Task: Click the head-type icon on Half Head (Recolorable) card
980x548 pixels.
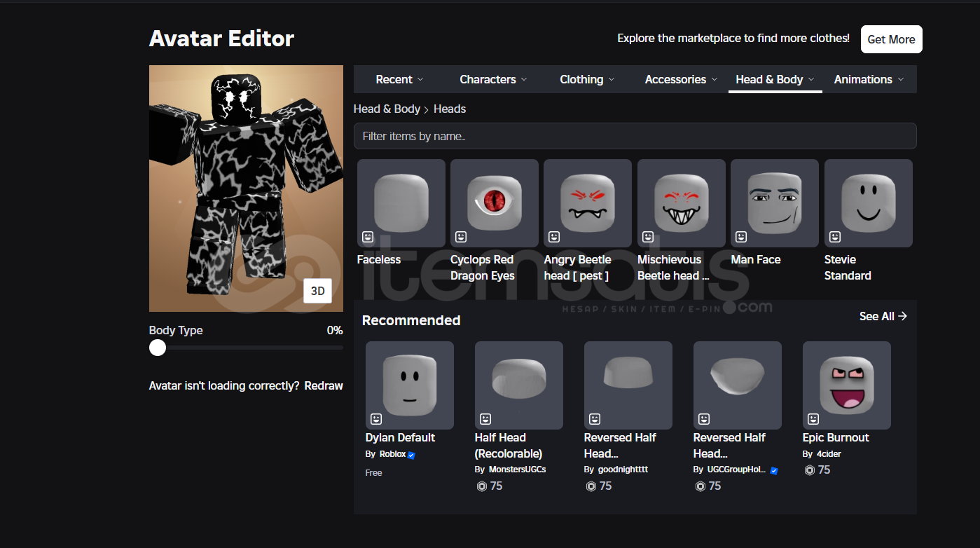Action: pos(485,419)
